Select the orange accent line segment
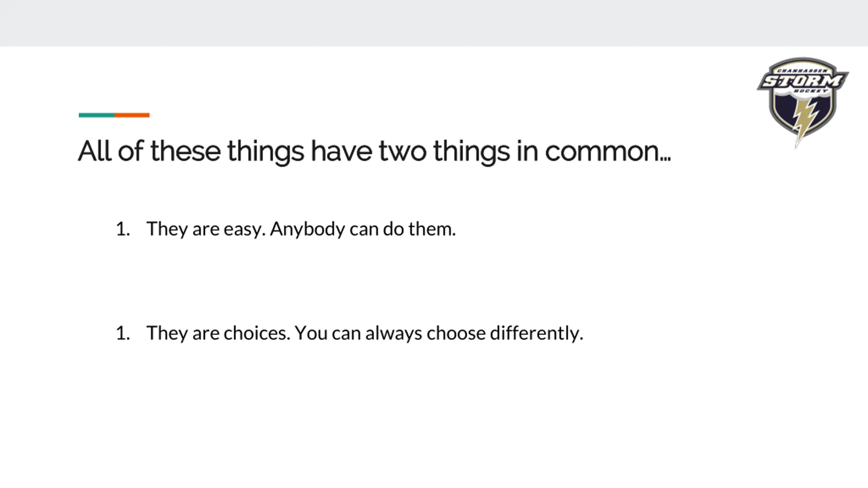The height and width of the screenshot is (488, 868). click(x=132, y=115)
